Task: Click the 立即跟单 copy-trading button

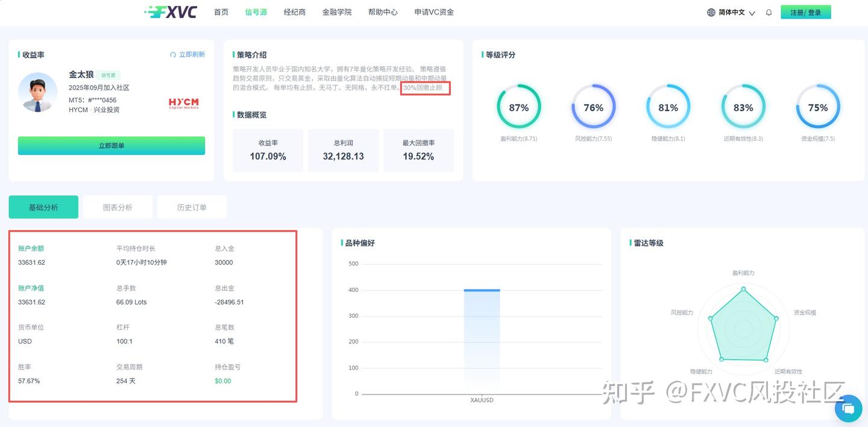Action: pyautogui.click(x=111, y=145)
